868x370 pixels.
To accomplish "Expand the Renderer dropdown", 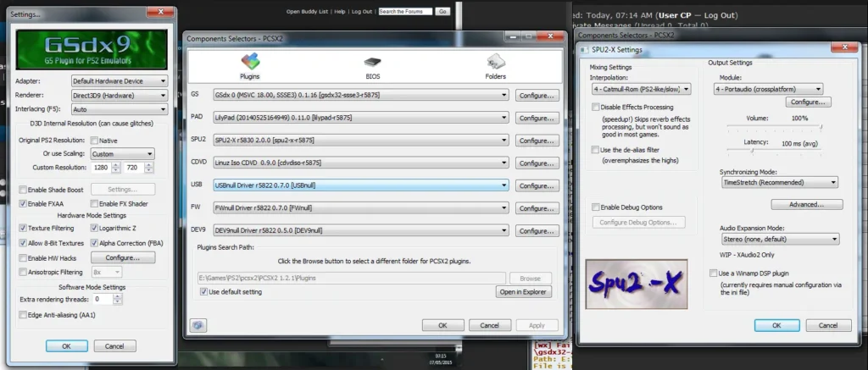I will point(119,96).
